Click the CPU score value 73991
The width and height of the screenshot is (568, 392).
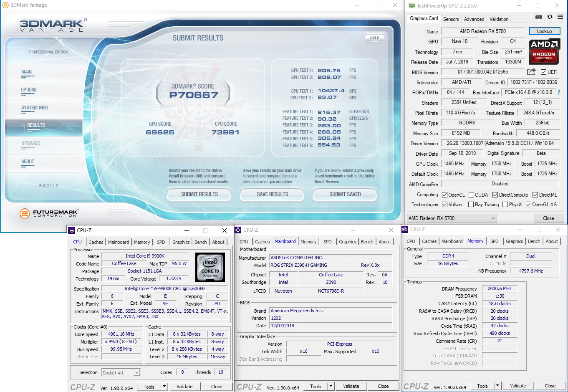click(225, 132)
